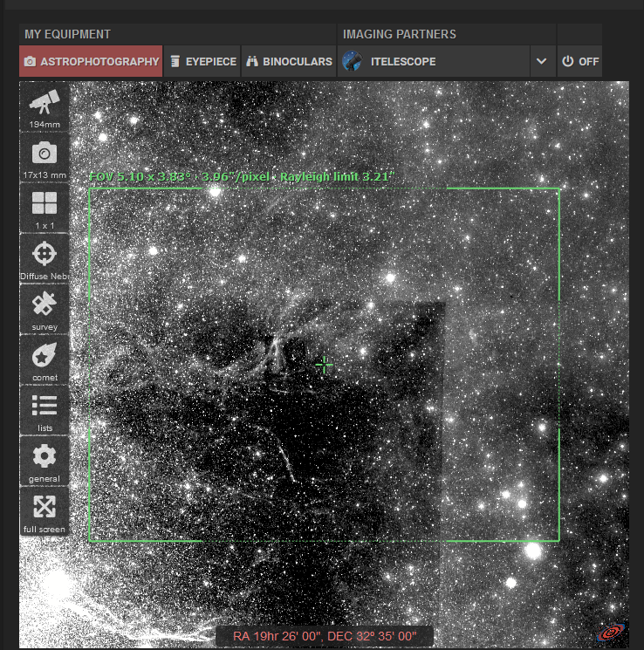The height and width of the screenshot is (650, 644).
Task: Open the comet tool
Action: click(45, 360)
